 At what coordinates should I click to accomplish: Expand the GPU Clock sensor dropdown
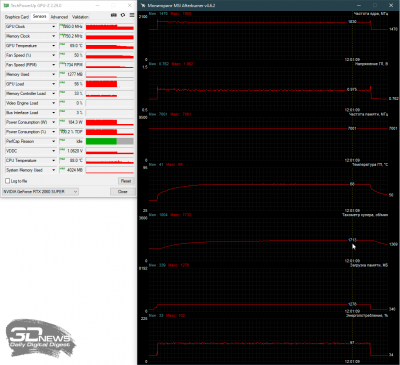click(x=54, y=27)
